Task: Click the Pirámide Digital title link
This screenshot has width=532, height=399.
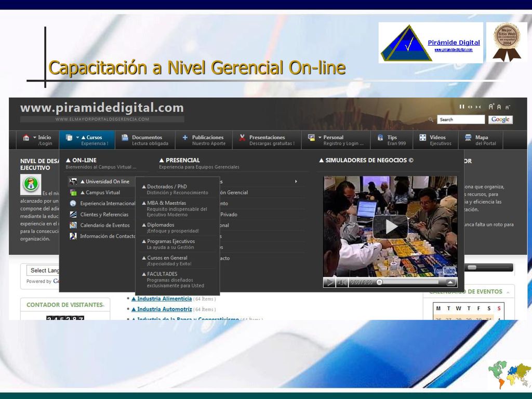Action: click(x=454, y=43)
